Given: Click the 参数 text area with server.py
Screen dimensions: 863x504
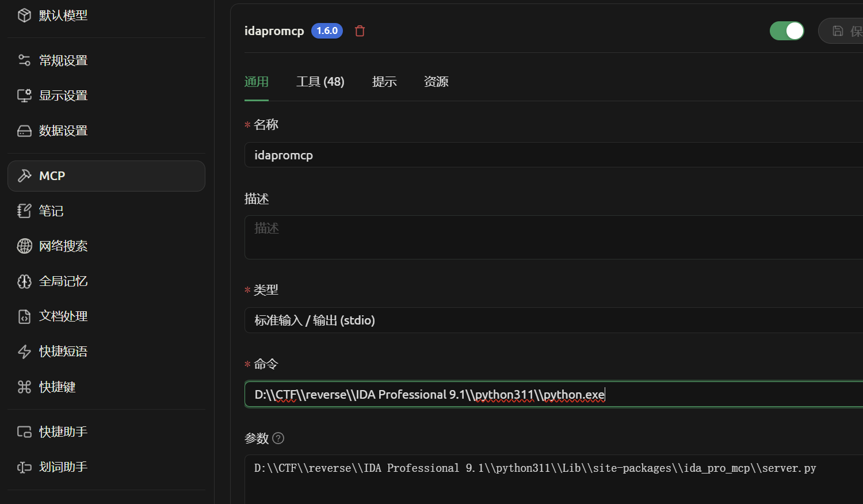Looking at the screenshot, I should (553, 479).
